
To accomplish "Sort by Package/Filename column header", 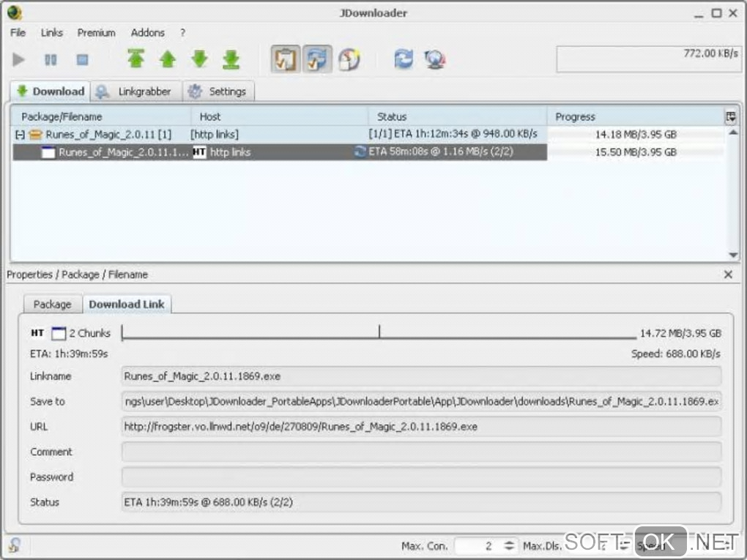I will [101, 116].
